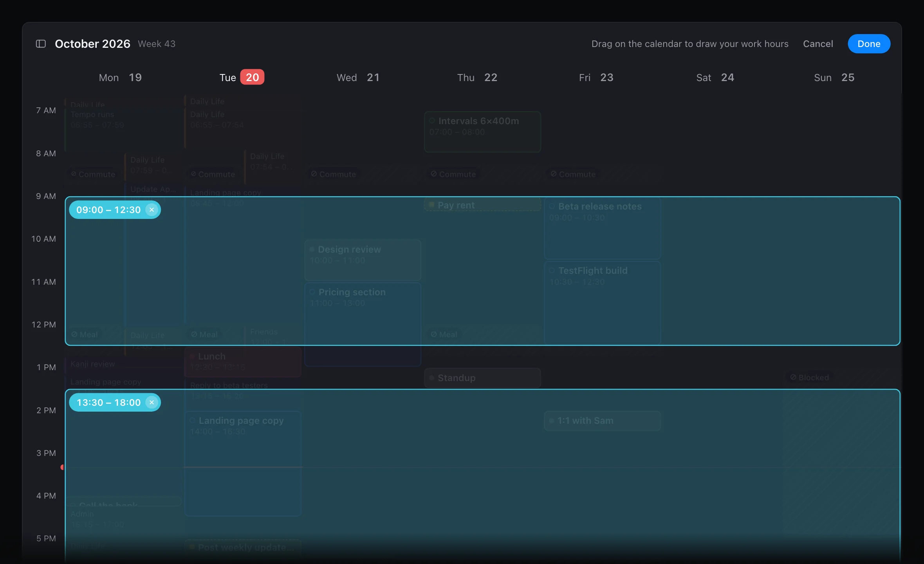Open the Standup event

(x=482, y=378)
